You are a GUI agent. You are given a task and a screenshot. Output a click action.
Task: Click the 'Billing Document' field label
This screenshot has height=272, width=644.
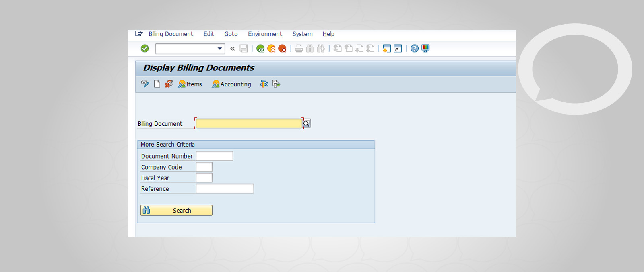point(160,124)
